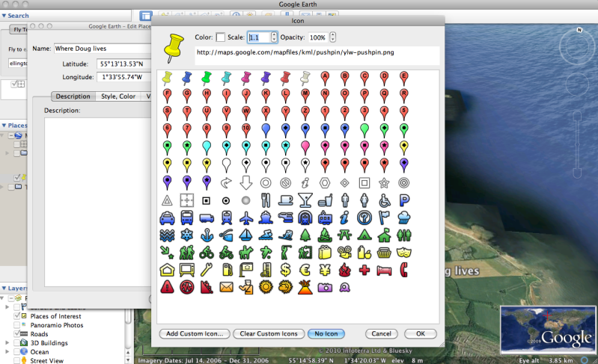This screenshot has height=364, width=598.
Task: Expand the 3D Buildings layer tree
Action: [7, 343]
